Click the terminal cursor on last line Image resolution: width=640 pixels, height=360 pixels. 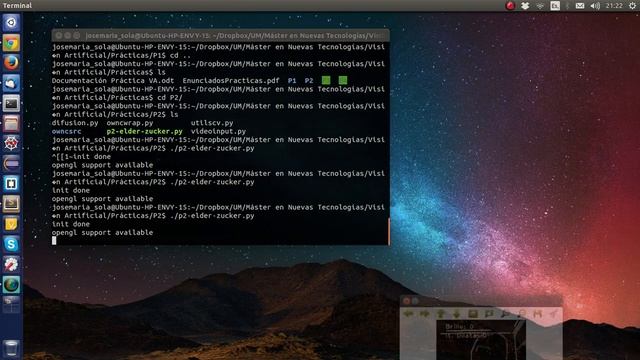(x=54, y=240)
